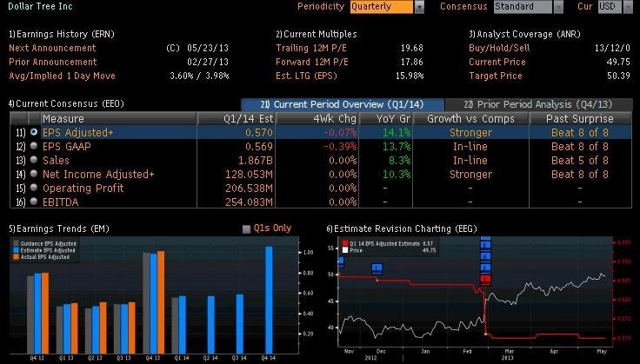Click the white Price legend swatch
This screenshot has width=640, height=364.
(345, 250)
